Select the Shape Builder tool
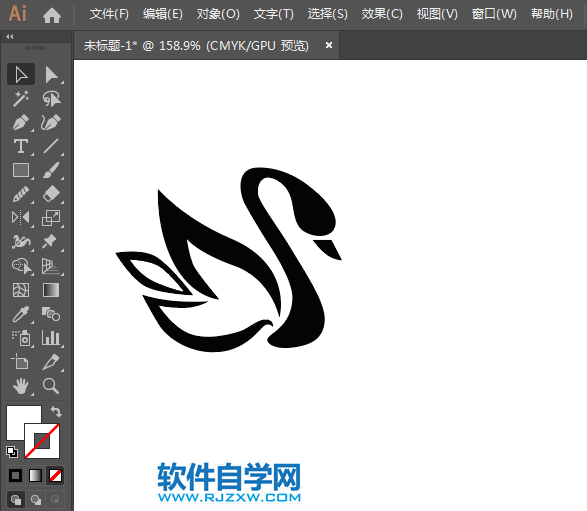Image resolution: width=587 pixels, height=511 pixels. point(21,266)
